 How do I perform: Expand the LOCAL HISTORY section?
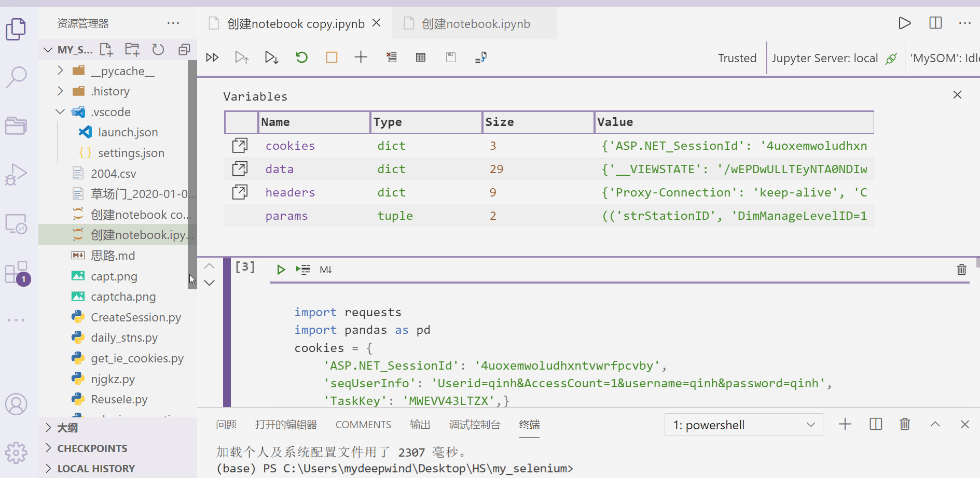[96, 469]
